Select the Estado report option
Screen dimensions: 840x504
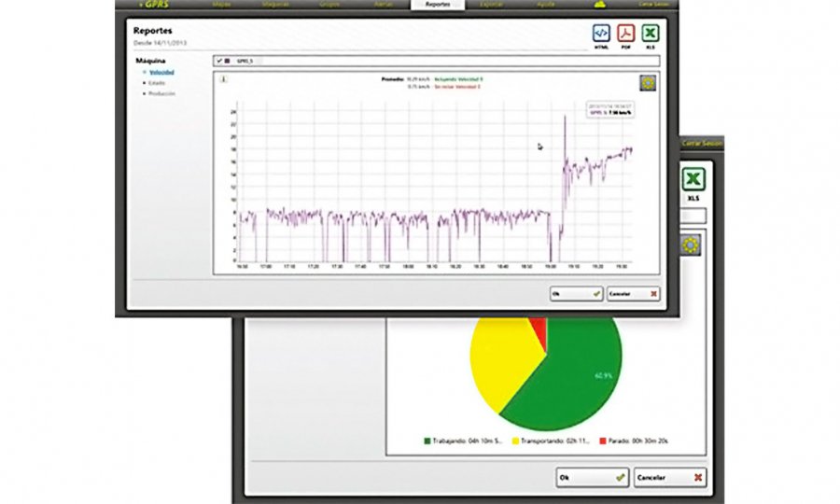158,83
